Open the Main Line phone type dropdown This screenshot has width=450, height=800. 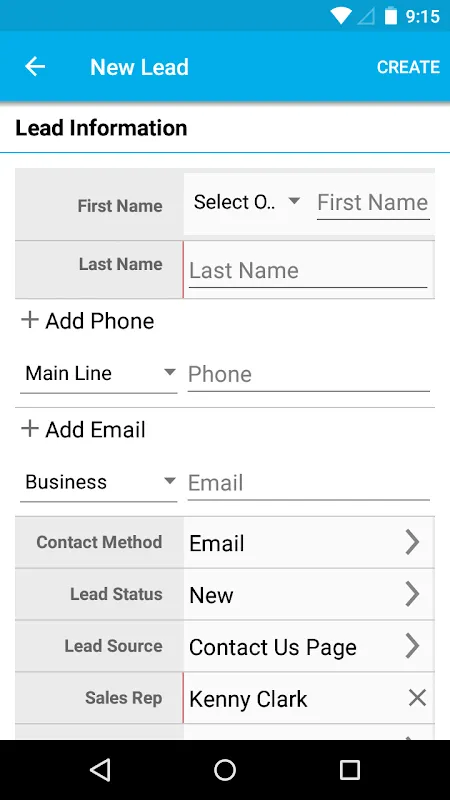[x=98, y=373]
